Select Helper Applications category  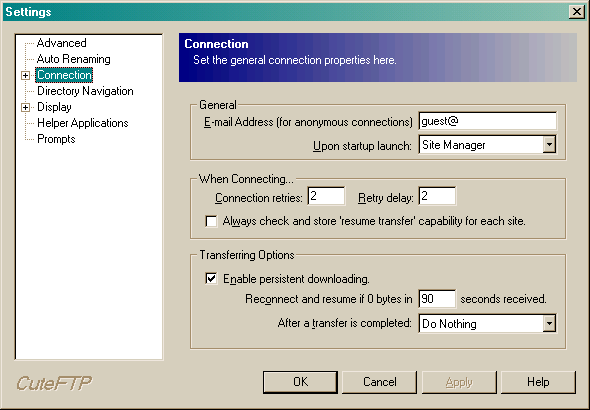pos(83,123)
